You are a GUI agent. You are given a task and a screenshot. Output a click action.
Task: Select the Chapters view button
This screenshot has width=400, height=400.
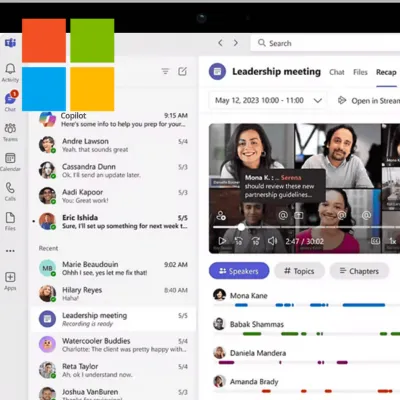click(x=359, y=271)
